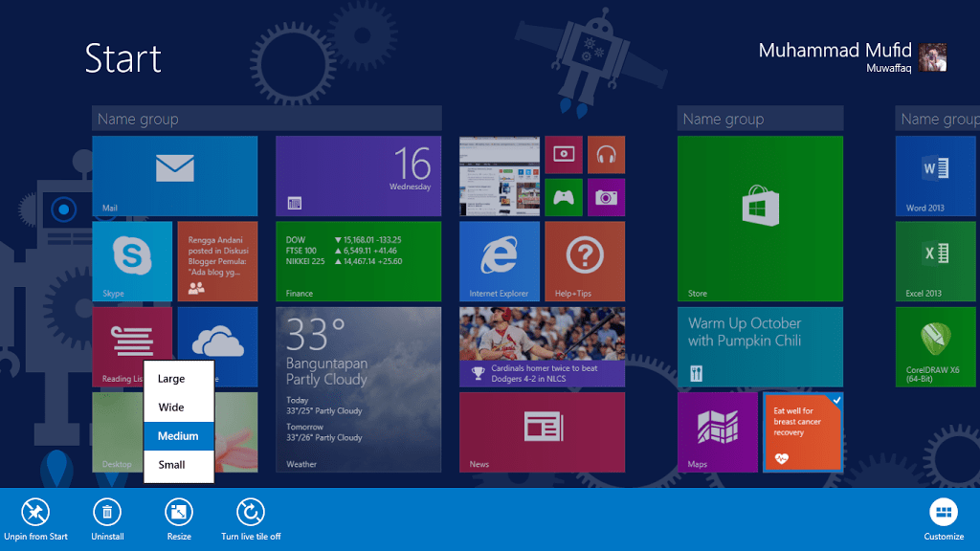The height and width of the screenshot is (551, 980).
Task: Open the People tile with Rengga Andani post
Action: [217, 261]
